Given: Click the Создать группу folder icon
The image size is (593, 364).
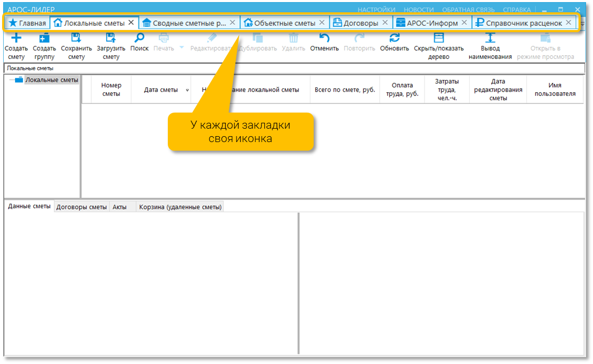Looking at the screenshot, I should tap(45, 38).
